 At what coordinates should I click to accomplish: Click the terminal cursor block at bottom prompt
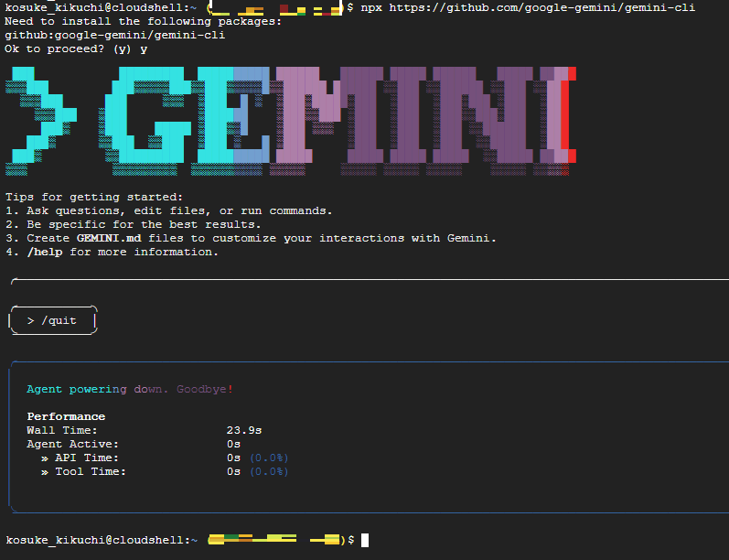click(365, 540)
